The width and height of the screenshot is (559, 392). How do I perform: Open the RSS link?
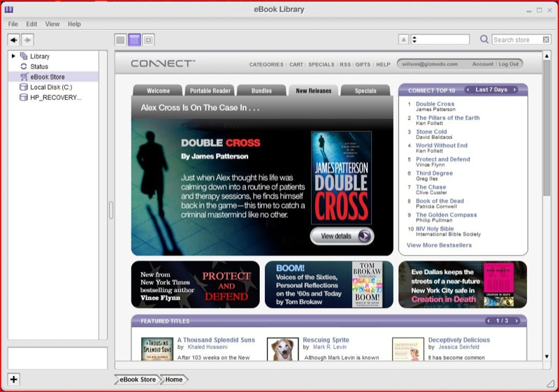pyautogui.click(x=345, y=64)
